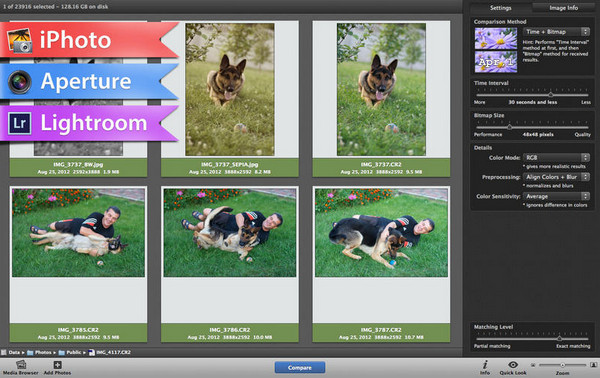Click the Add Photos icon
Viewport: 600px width, 378px height.
pos(57,365)
